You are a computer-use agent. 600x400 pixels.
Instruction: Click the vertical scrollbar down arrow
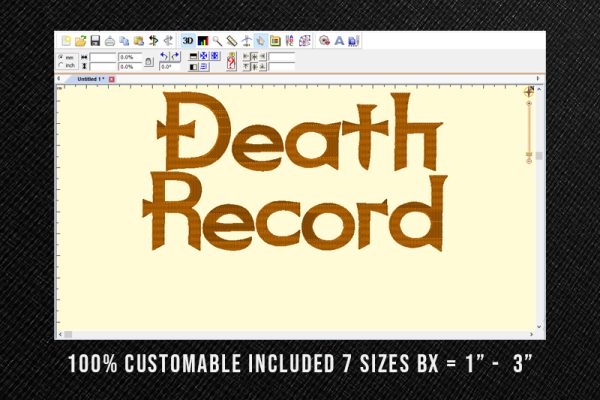(539, 327)
